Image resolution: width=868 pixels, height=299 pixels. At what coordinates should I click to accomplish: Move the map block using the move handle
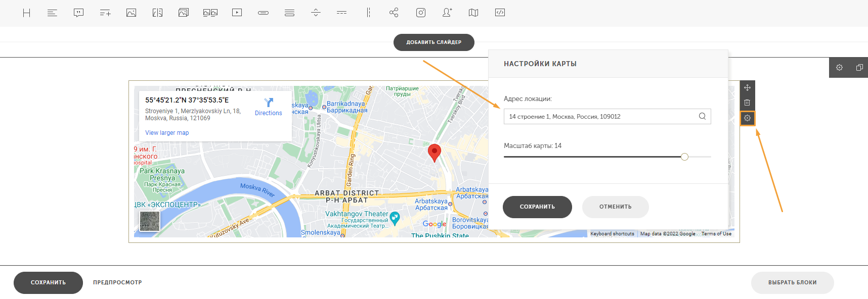coord(748,88)
